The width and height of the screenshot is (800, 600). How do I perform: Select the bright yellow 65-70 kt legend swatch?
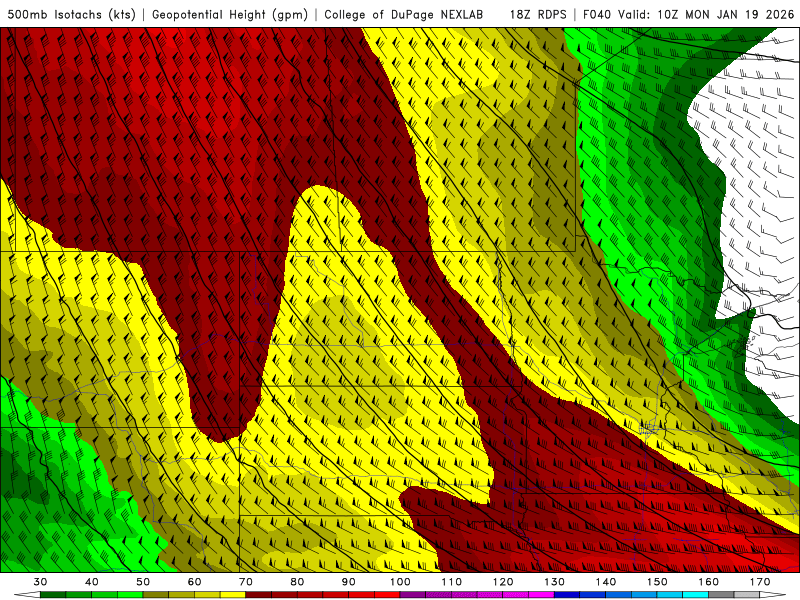pos(233,595)
